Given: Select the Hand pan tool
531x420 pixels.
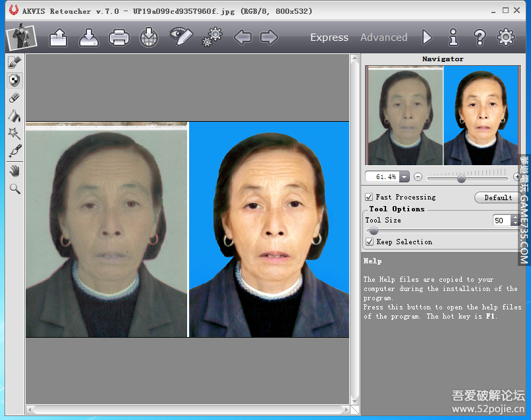Looking at the screenshot, I should 14,171.
